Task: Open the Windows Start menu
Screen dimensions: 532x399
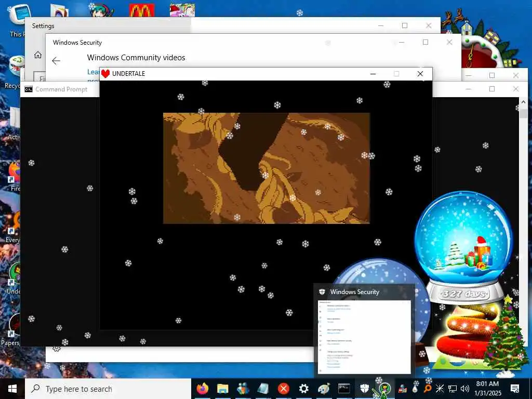Action: click(x=12, y=389)
